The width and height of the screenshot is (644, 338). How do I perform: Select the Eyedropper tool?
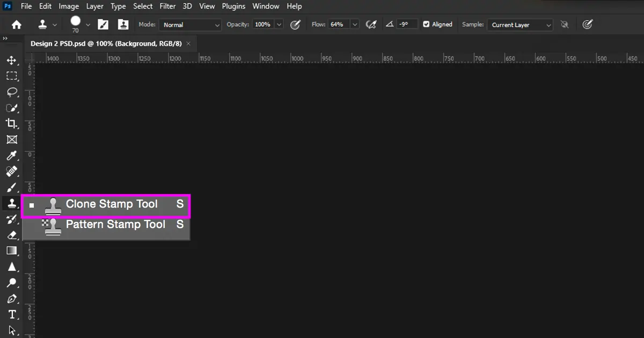click(x=12, y=156)
